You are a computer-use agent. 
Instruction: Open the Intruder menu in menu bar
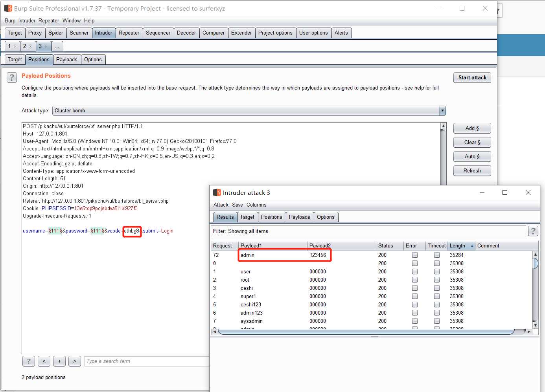(27, 20)
